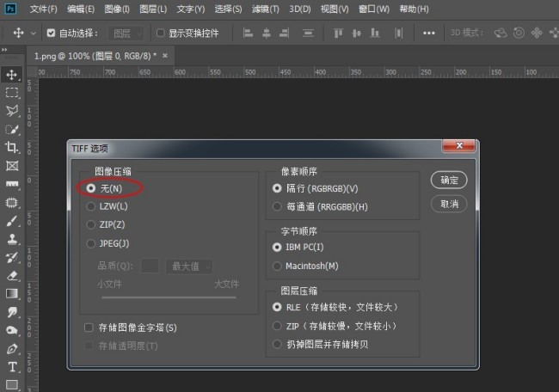
Task: Confirm TIFF options with 确定
Action: tap(449, 180)
